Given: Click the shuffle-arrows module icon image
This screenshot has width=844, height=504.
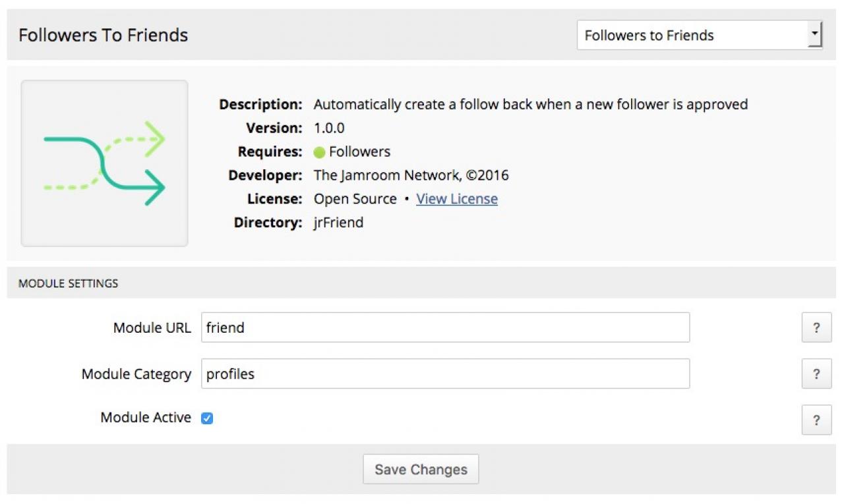Looking at the screenshot, I should point(104,163).
